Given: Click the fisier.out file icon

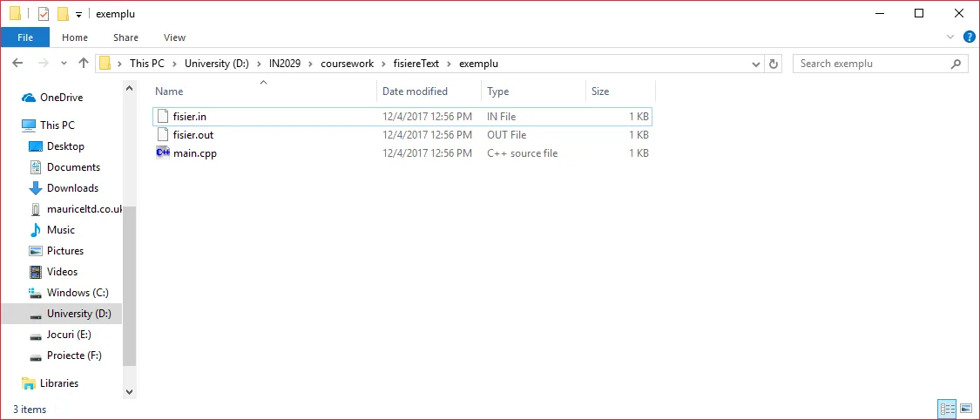Looking at the screenshot, I should pyautogui.click(x=162, y=135).
